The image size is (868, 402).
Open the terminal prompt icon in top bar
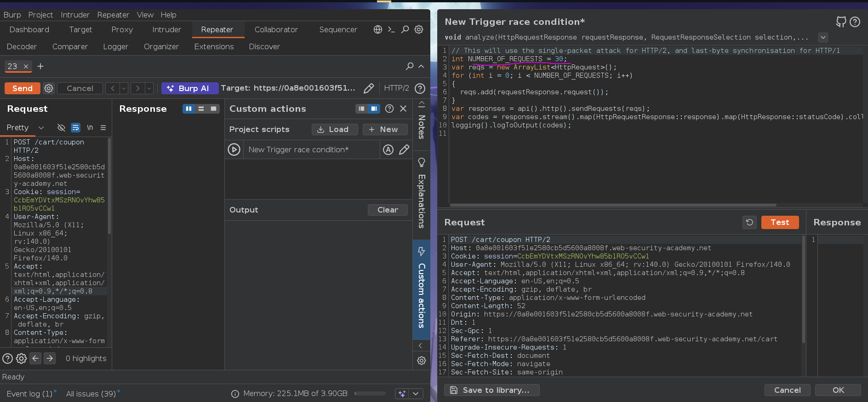(391, 29)
